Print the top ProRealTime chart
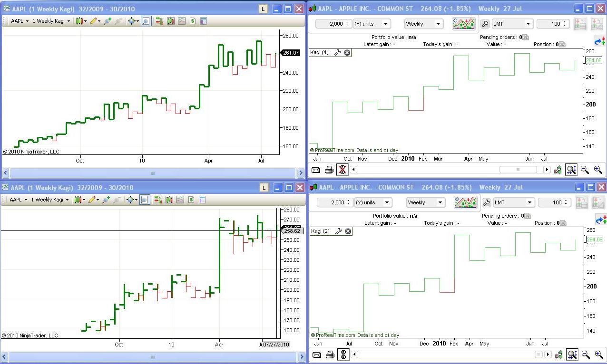 (x=329, y=170)
